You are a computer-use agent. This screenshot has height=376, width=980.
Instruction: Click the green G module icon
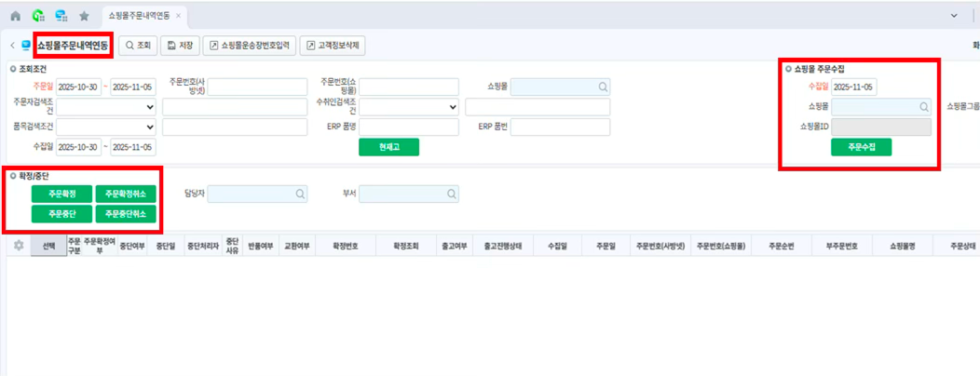pos(38,16)
